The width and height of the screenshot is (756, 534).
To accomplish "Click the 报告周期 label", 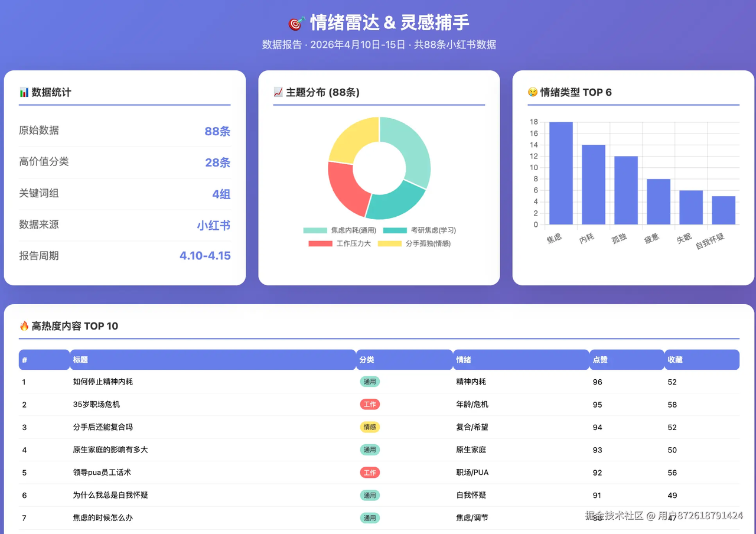I will point(39,256).
